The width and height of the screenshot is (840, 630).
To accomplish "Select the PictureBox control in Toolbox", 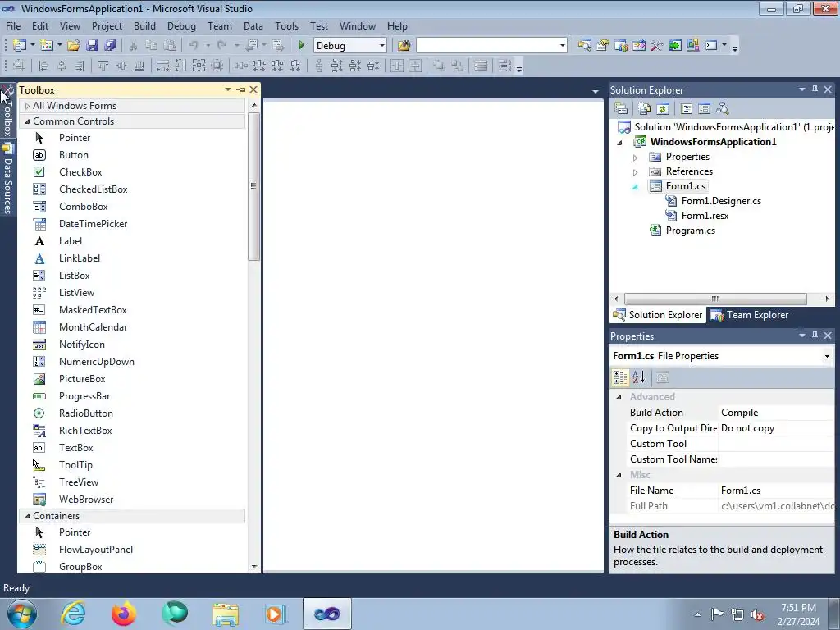I will [82, 379].
